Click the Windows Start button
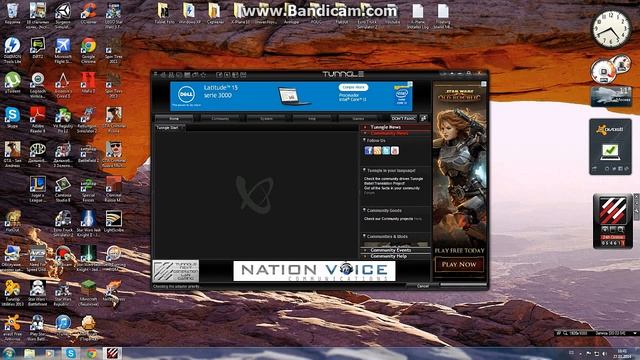Screen dimensions: 640x360 8,353
